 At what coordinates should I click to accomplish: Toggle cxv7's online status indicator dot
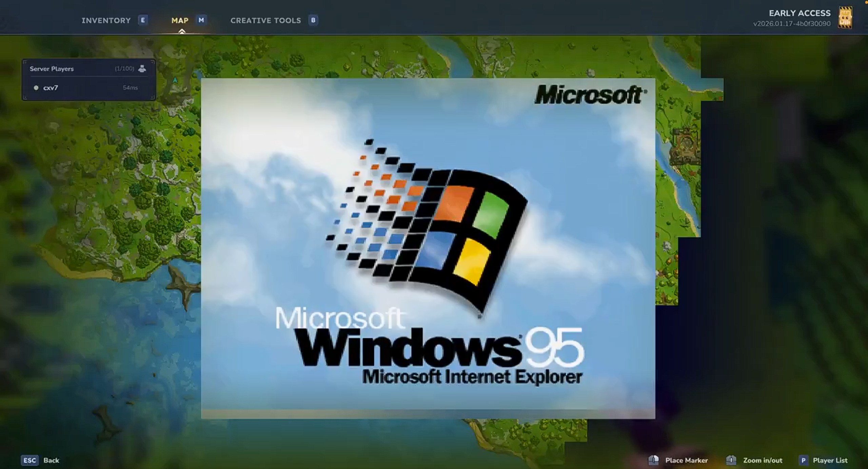36,88
